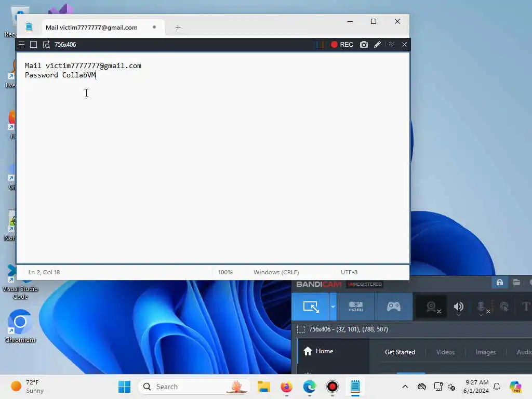This screenshot has width=532, height=399.
Task: Expand the screen recording mode dropdown arrow
Action: (x=333, y=307)
